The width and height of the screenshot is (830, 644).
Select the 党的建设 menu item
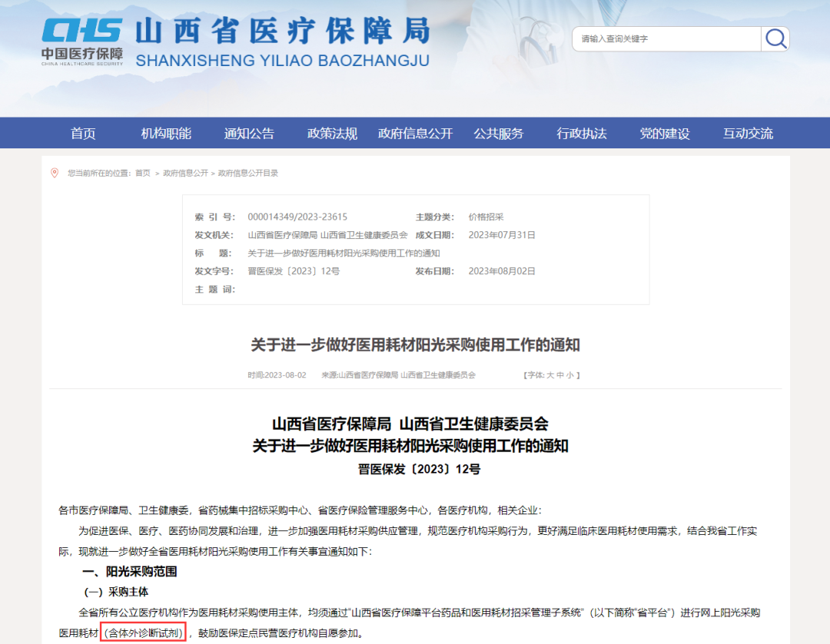(665, 134)
